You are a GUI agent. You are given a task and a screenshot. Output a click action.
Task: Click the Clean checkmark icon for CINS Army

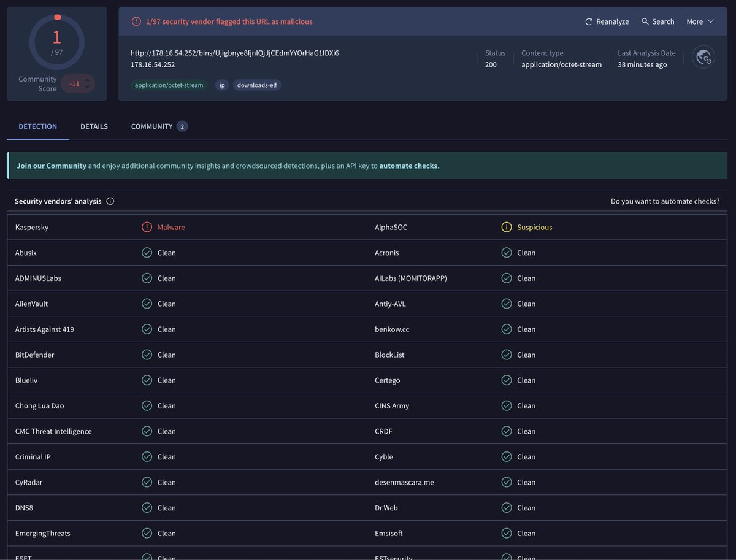[507, 405]
